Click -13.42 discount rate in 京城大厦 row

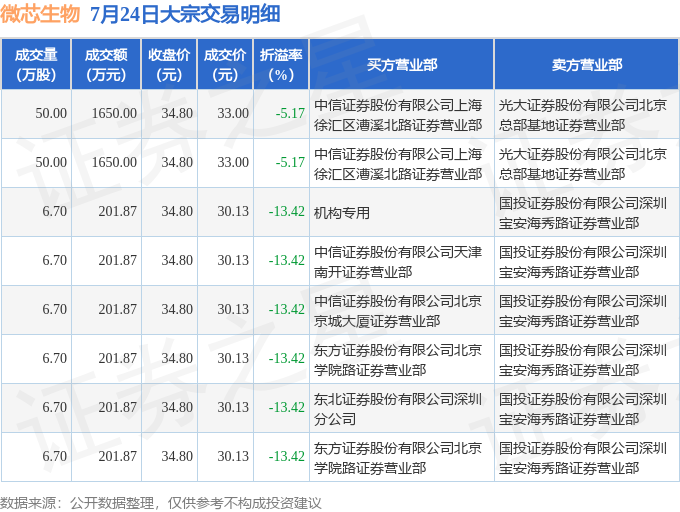click(287, 310)
